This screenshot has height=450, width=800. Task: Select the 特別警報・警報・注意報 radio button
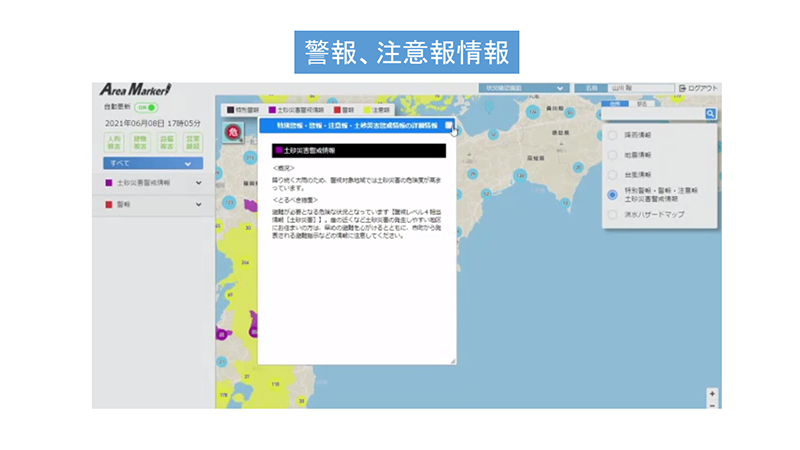[612, 195]
